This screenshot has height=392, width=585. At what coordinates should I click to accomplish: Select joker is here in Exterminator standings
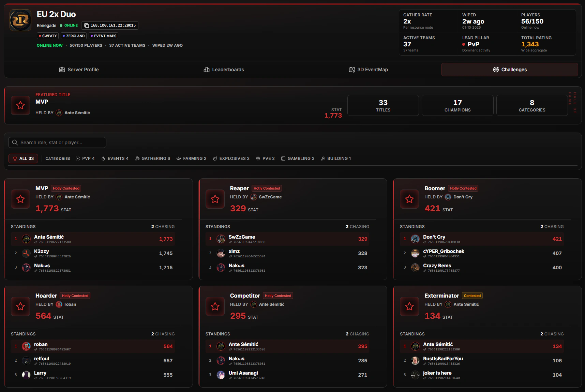point(482,375)
